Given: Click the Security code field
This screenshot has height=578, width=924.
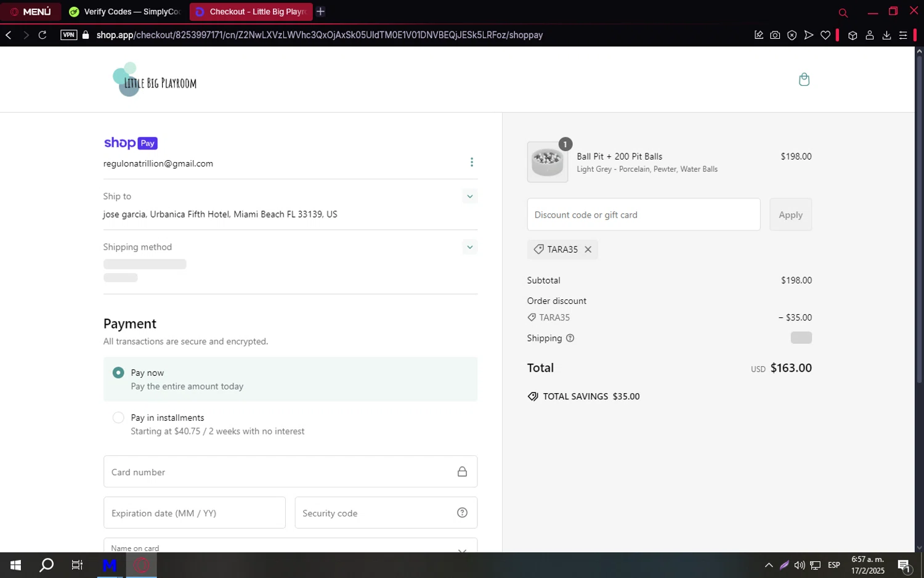Looking at the screenshot, I should 386,513.
